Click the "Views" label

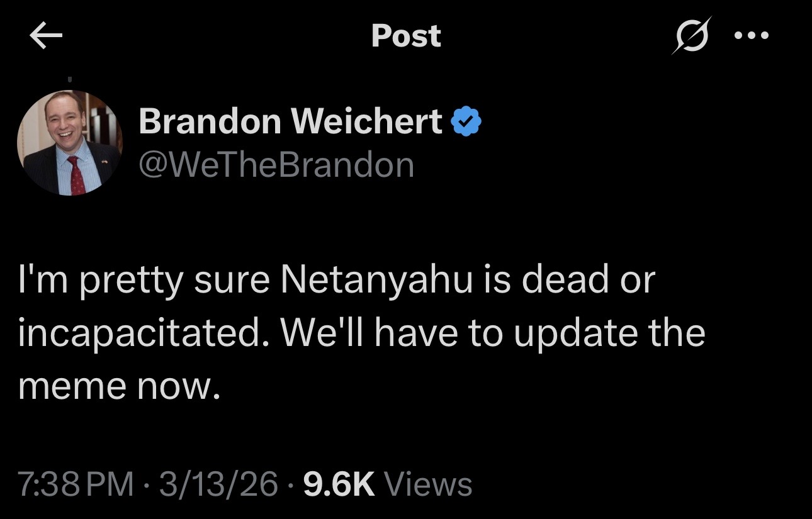click(427, 484)
